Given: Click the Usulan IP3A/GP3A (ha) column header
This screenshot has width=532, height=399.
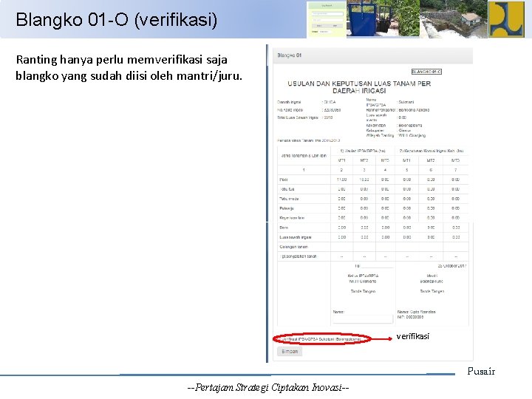Looking at the screenshot, I should (x=363, y=151).
